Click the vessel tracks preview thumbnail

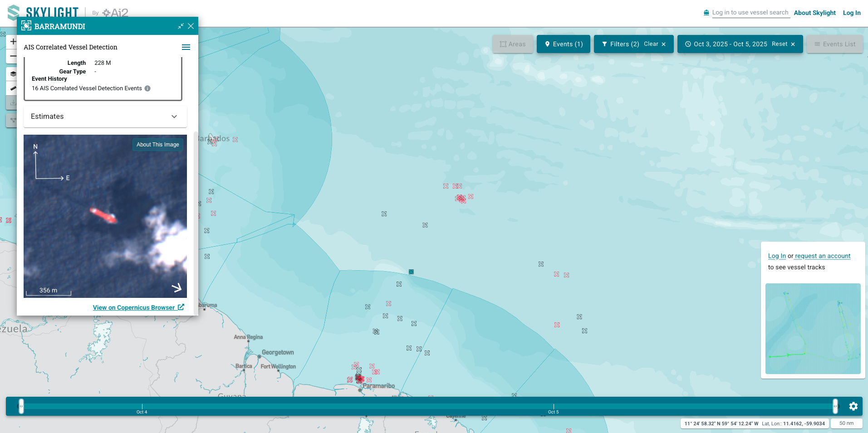click(813, 329)
